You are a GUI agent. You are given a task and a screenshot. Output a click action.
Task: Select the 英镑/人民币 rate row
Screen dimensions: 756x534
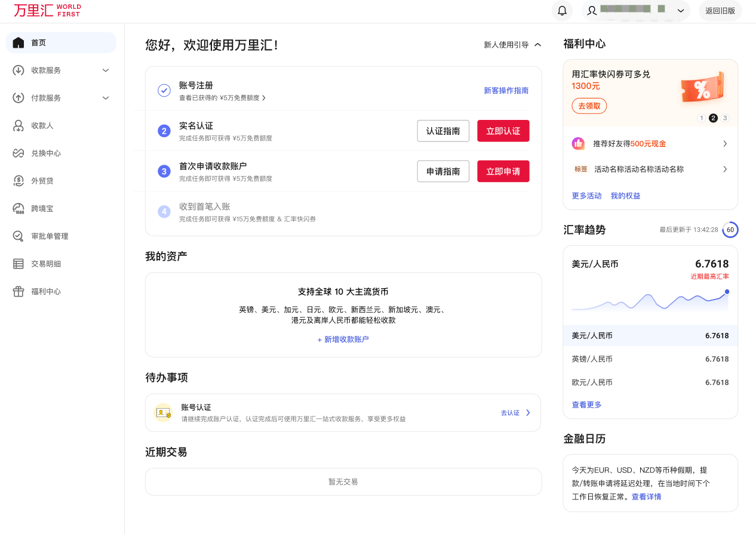coord(650,359)
